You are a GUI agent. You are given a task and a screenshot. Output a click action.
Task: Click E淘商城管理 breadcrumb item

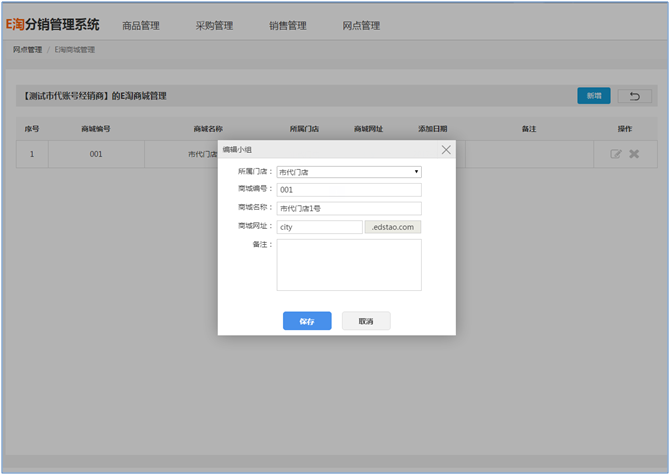click(74, 50)
